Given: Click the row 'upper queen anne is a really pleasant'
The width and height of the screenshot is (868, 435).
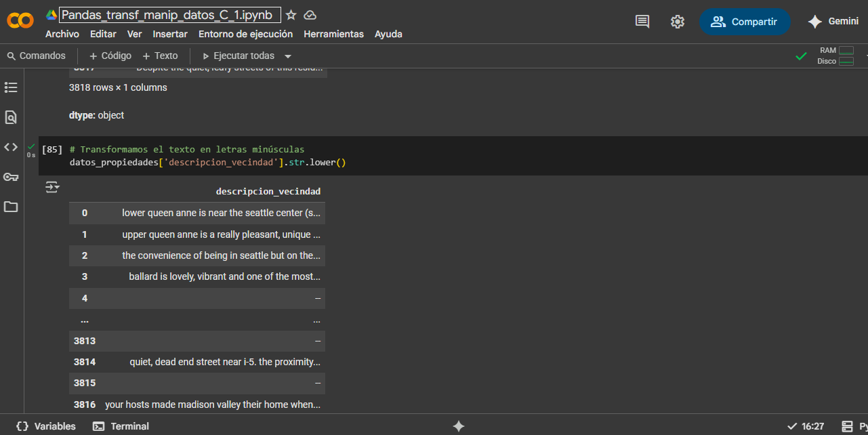Looking at the screenshot, I should click(197, 234).
